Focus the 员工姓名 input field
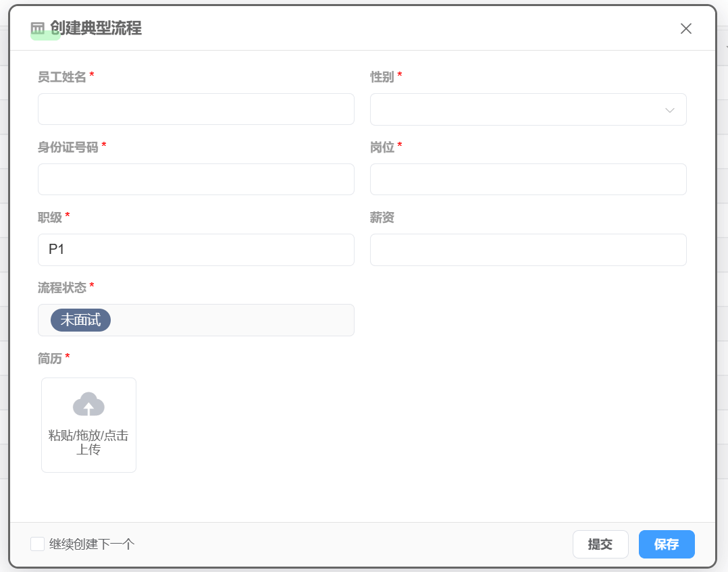The height and width of the screenshot is (572, 728). (196, 109)
